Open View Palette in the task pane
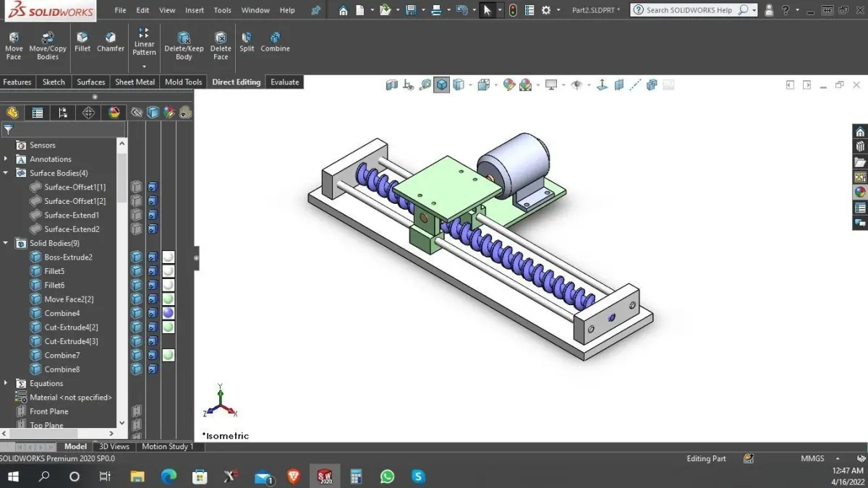Screen dimensions: 868x488 coord(860,177)
